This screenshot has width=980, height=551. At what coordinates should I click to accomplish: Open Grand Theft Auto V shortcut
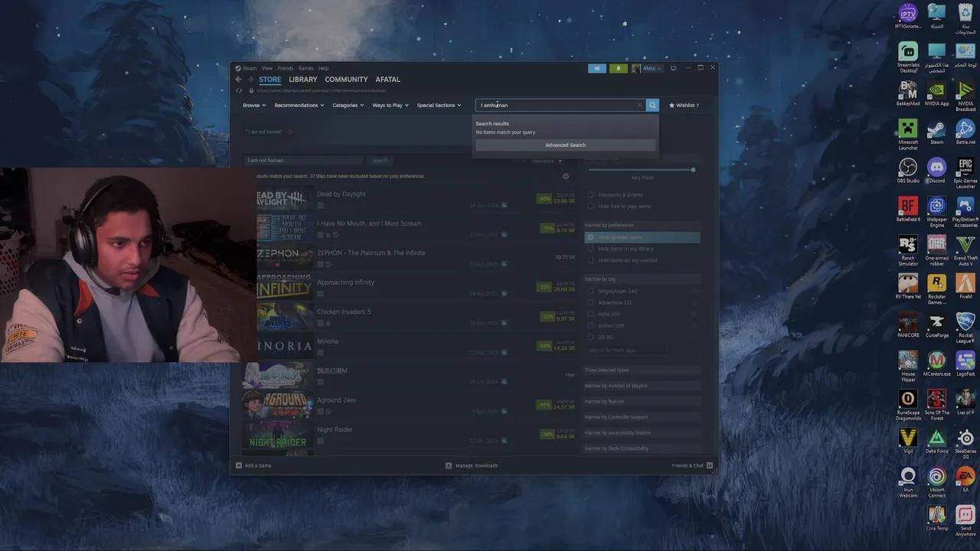(965, 250)
